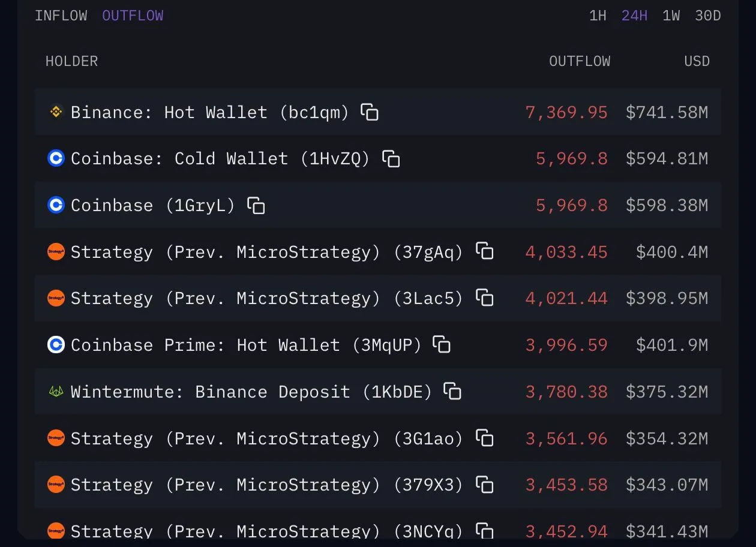Copy Binance Hot Wallet bc1qm address
756x547 pixels.
tap(370, 112)
